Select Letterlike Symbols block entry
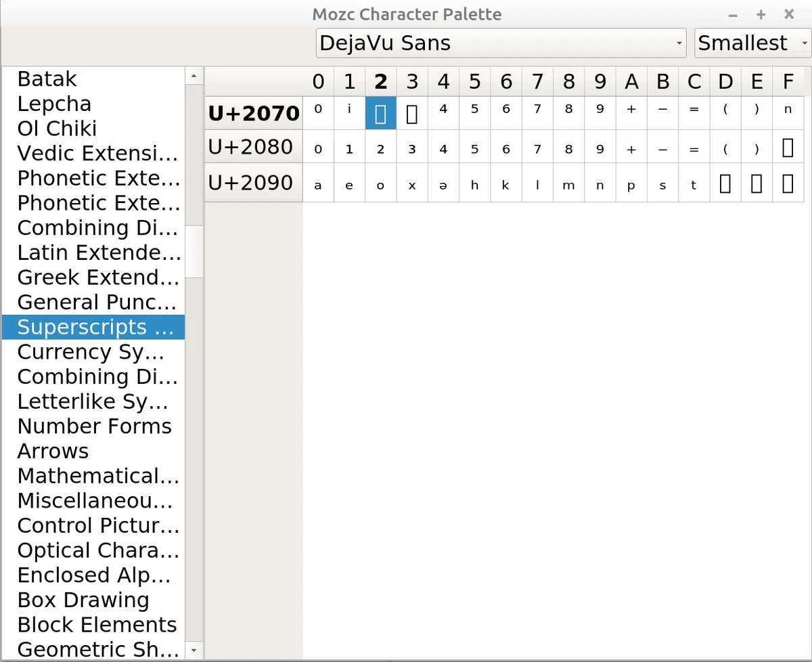The height and width of the screenshot is (662, 812). (93, 401)
